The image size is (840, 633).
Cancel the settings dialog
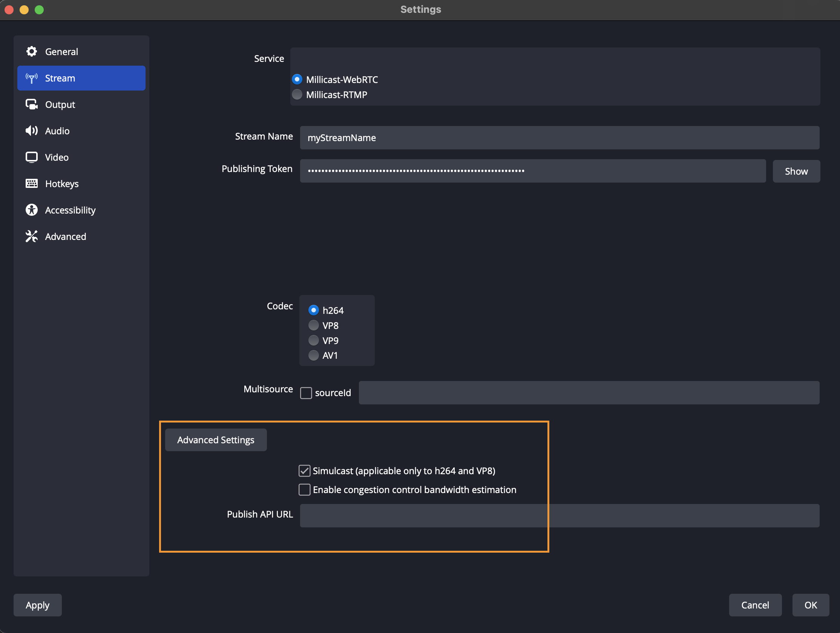click(754, 605)
